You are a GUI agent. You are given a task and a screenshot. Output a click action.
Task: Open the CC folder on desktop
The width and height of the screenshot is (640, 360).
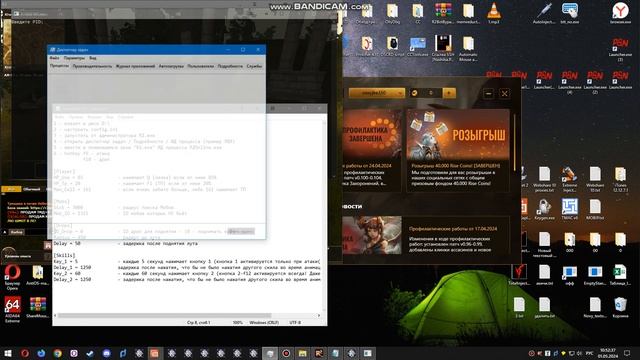coord(418,13)
